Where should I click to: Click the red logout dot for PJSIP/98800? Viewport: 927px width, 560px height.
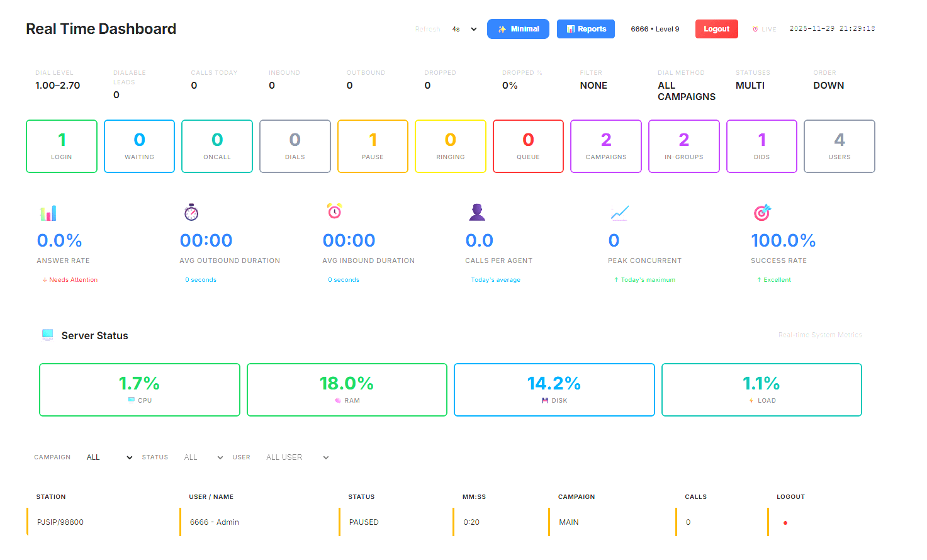(x=785, y=522)
